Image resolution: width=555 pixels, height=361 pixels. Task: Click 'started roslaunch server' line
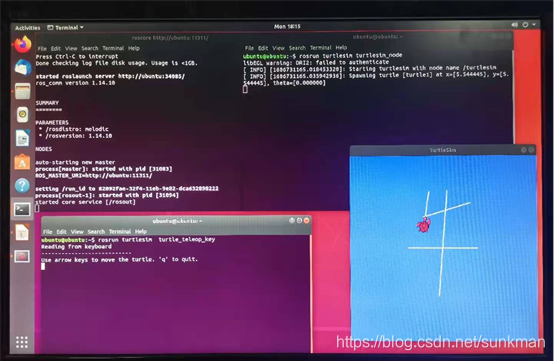(x=110, y=76)
